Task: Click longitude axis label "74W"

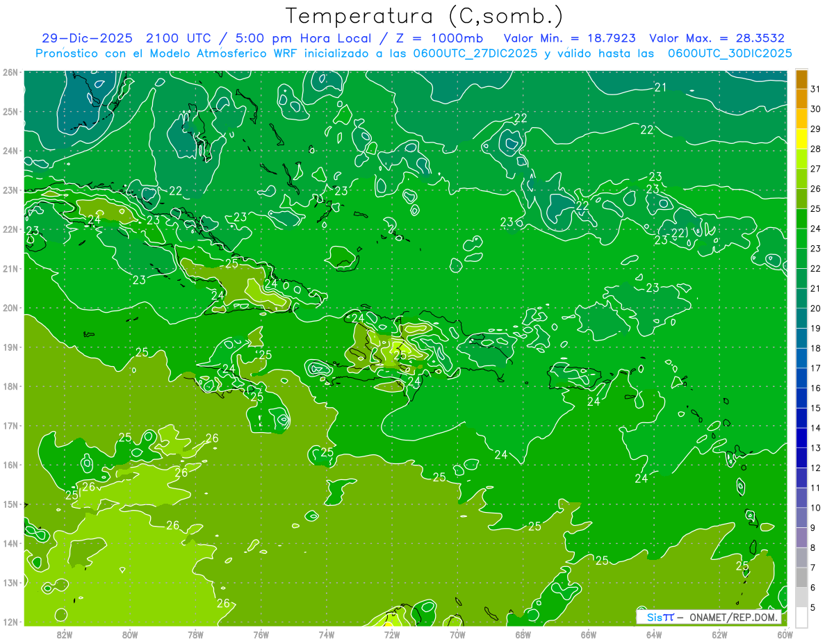Action: (x=327, y=634)
